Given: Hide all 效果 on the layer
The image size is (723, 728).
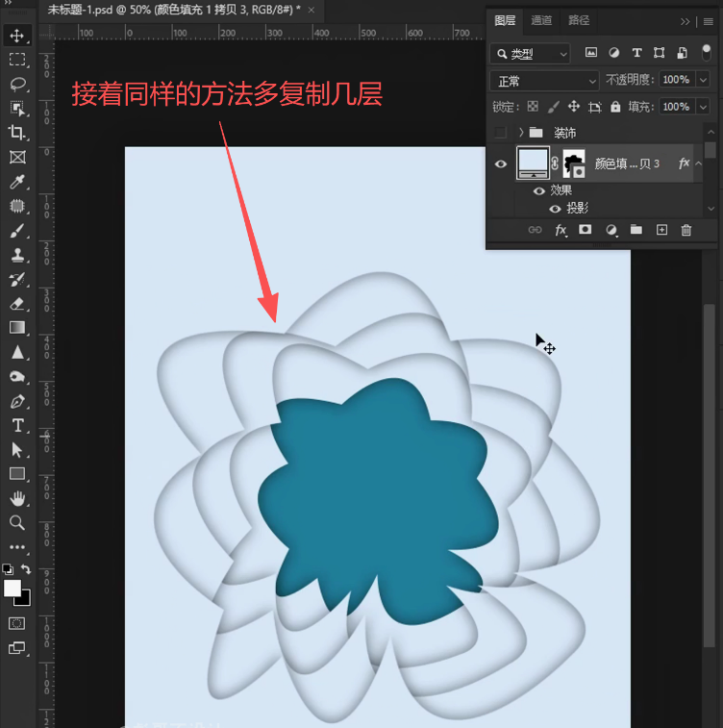Looking at the screenshot, I should pyautogui.click(x=538, y=190).
